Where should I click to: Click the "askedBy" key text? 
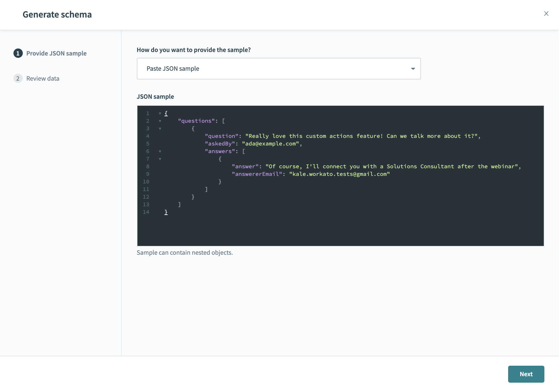tap(220, 144)
